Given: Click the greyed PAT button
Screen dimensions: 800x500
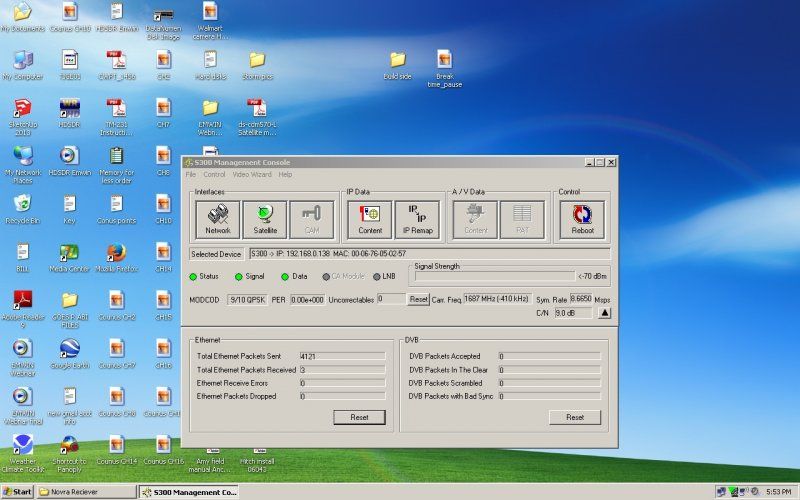Looking at the screenshot, I should tap(522, 220).
